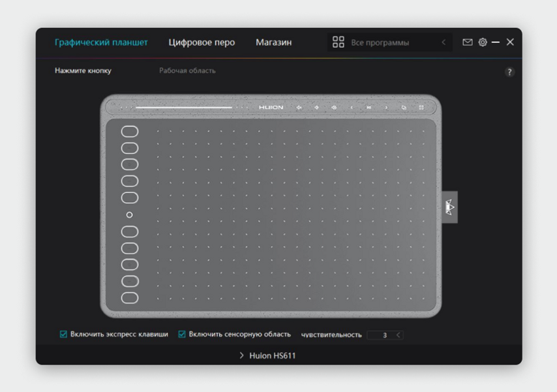Open the settings gear icon
Screen dimensions: 557x392
(x=483, y=42)
